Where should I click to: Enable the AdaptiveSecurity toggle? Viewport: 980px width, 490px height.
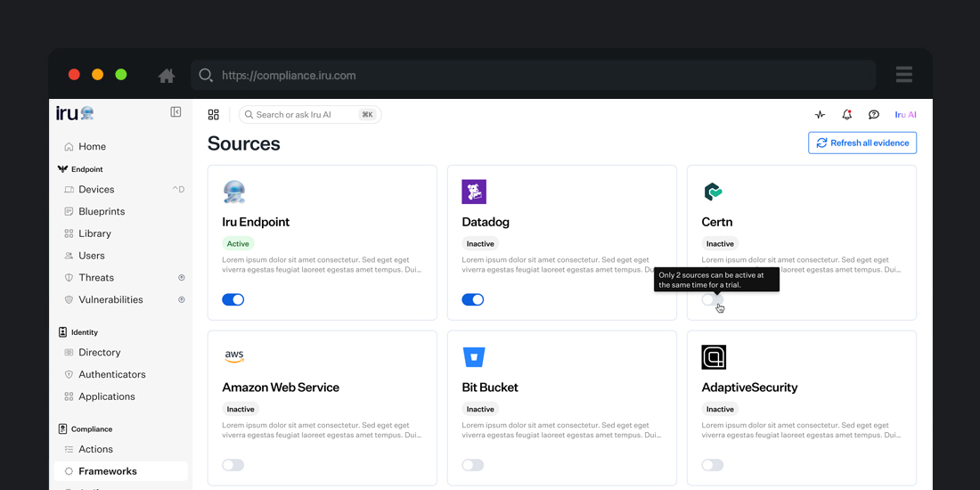pos(713,465)
